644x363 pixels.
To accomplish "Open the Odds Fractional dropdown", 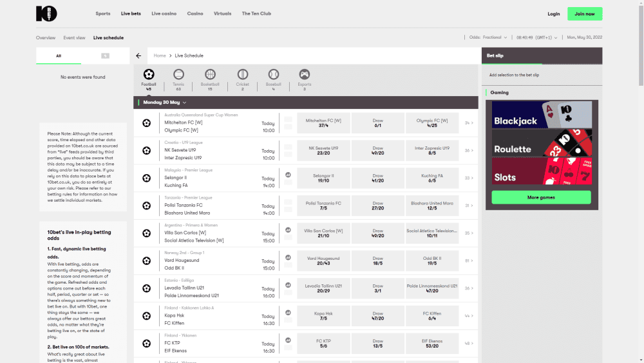I will coord(488,37).
